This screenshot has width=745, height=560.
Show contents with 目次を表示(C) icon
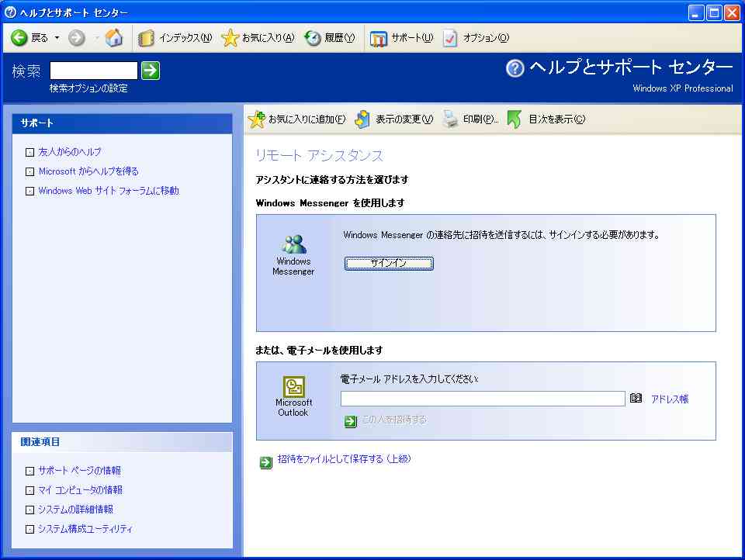tap(514, 119)
